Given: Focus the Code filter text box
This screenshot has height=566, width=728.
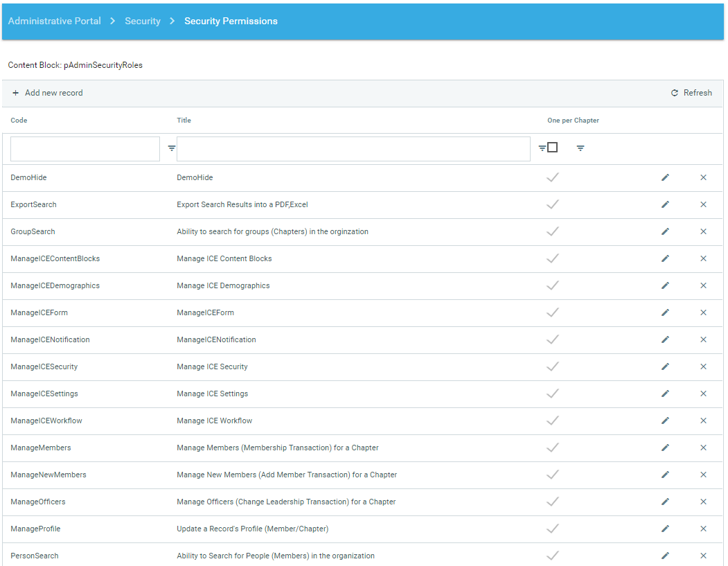Looking at the screenshot, I should [x=85, y=149].
